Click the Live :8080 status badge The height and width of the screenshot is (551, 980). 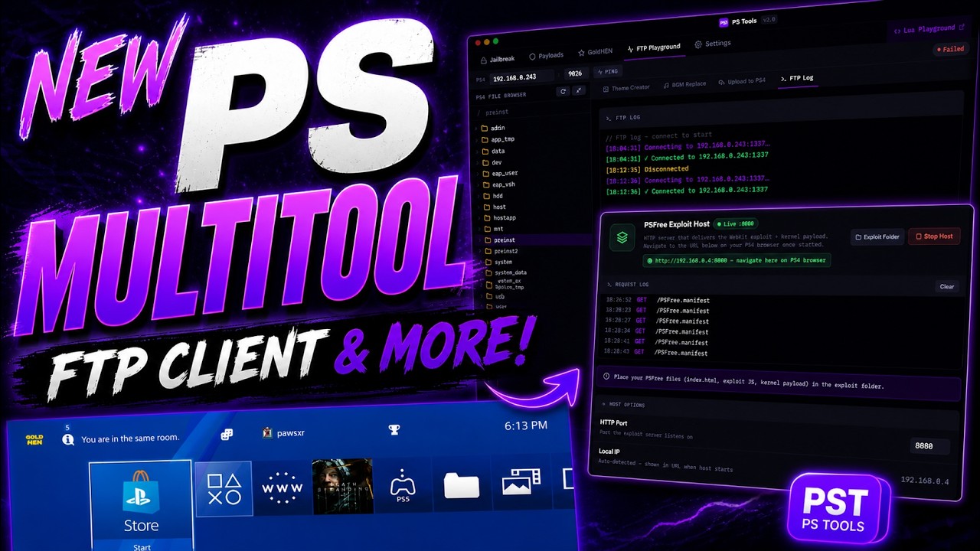point(734,224)
